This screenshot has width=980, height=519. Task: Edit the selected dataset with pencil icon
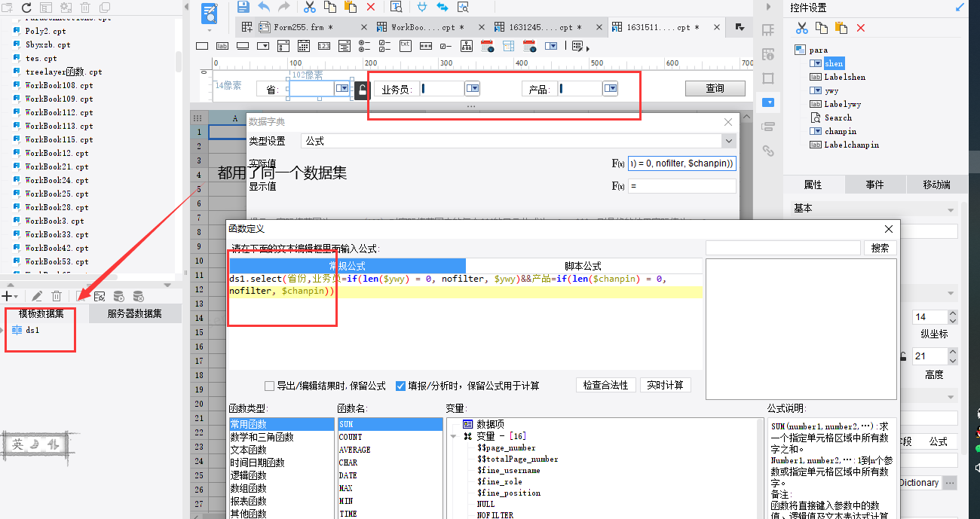tap(36, 297)
